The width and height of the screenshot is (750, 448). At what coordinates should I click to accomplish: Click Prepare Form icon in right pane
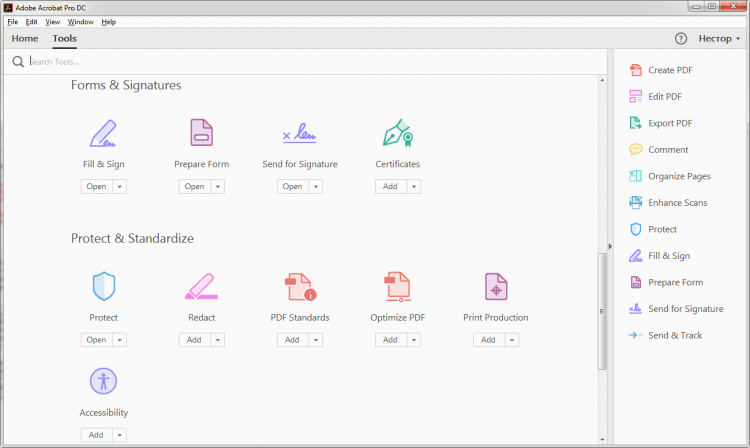pyautogui.click(x=635, y=282)
